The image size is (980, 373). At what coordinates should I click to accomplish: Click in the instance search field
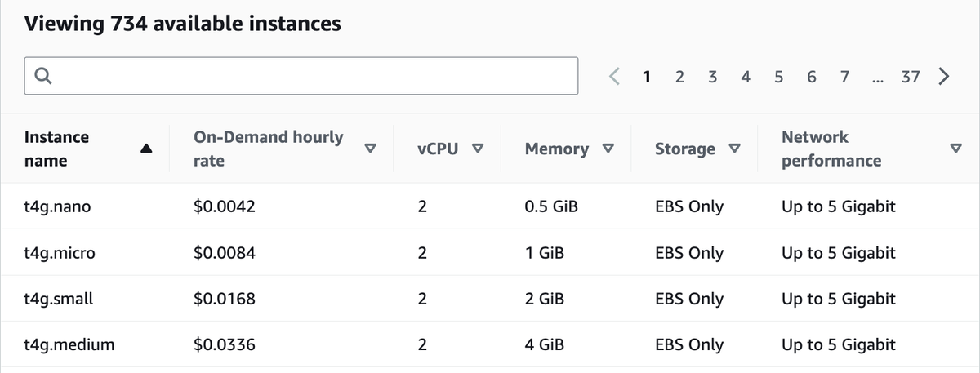coord(301,76)
